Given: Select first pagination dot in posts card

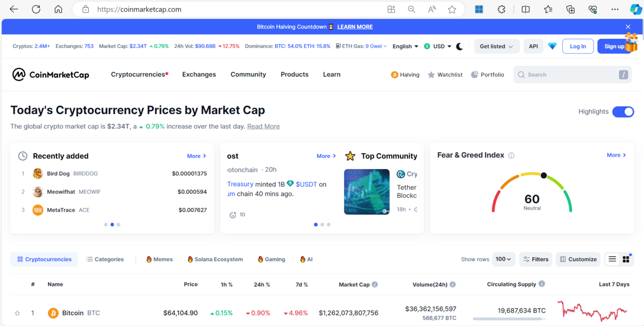Looking at the screenshot, I should click(316, 225).
